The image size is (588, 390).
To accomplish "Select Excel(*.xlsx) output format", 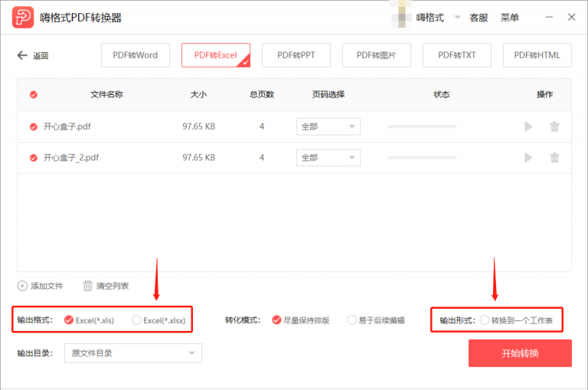I will coord(136,320).
